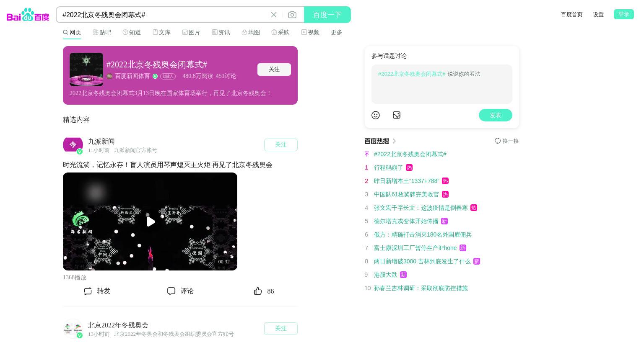Viewport: 644px width, 345px height.
Task: Open 九派新闻 avatar
Action: tap(73, 145)
